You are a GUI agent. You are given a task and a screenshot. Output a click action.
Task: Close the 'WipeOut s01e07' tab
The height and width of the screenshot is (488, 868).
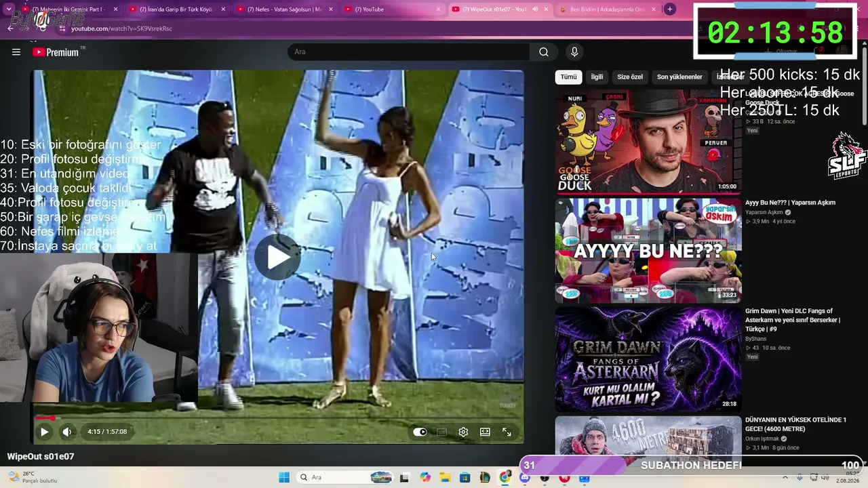546,9
